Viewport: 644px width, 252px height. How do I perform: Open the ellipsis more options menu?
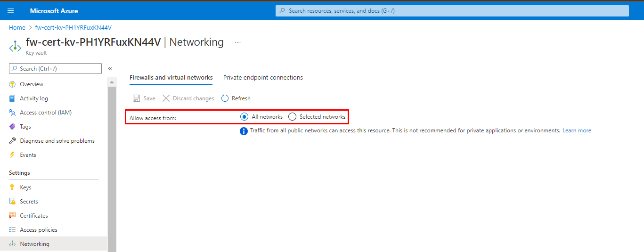pos(238,42)
